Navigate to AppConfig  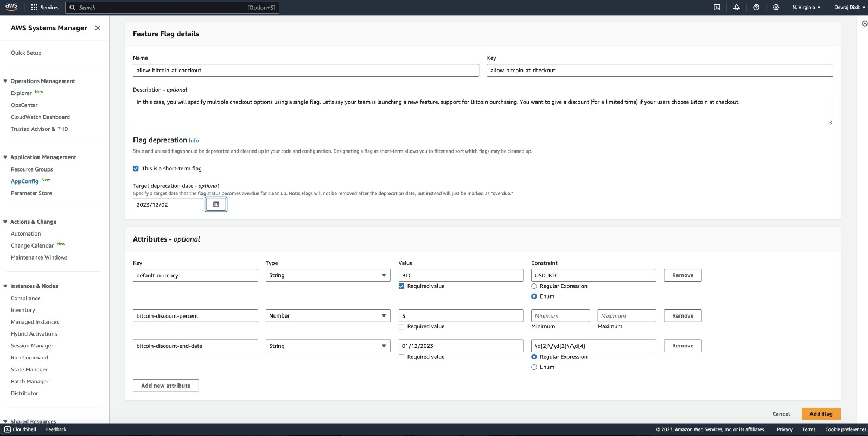point(24,181)
